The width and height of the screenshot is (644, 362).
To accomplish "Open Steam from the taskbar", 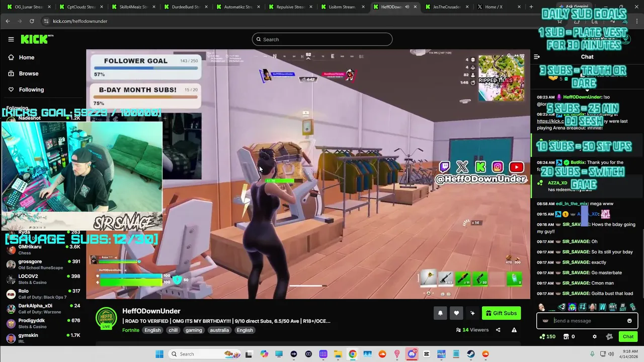I will tap(470, 354).
